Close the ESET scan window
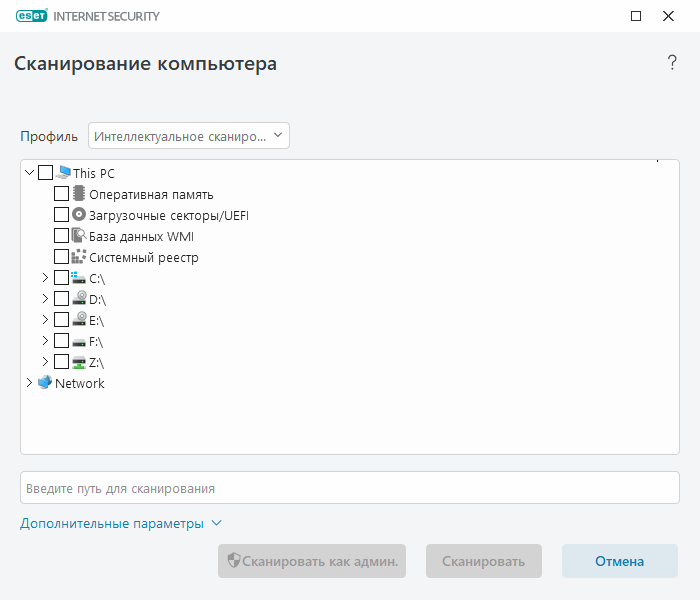700x600 pixels. (668, 16)
